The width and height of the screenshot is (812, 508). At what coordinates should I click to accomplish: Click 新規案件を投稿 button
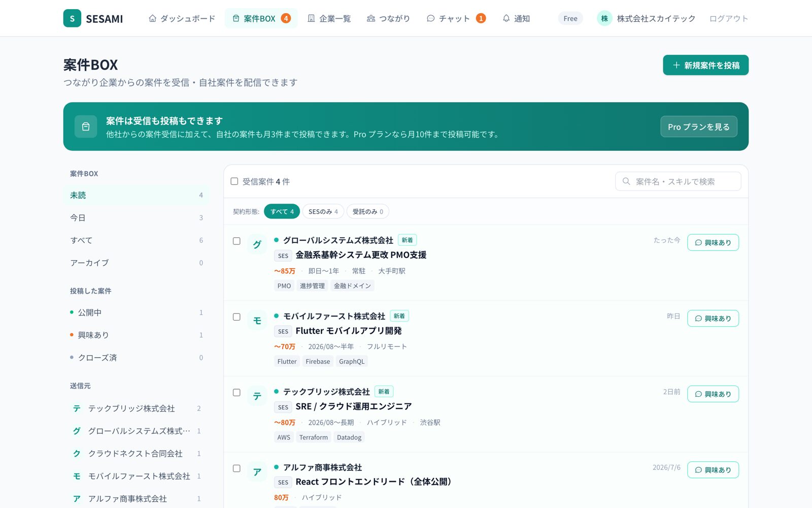click(x=705, y=65)
